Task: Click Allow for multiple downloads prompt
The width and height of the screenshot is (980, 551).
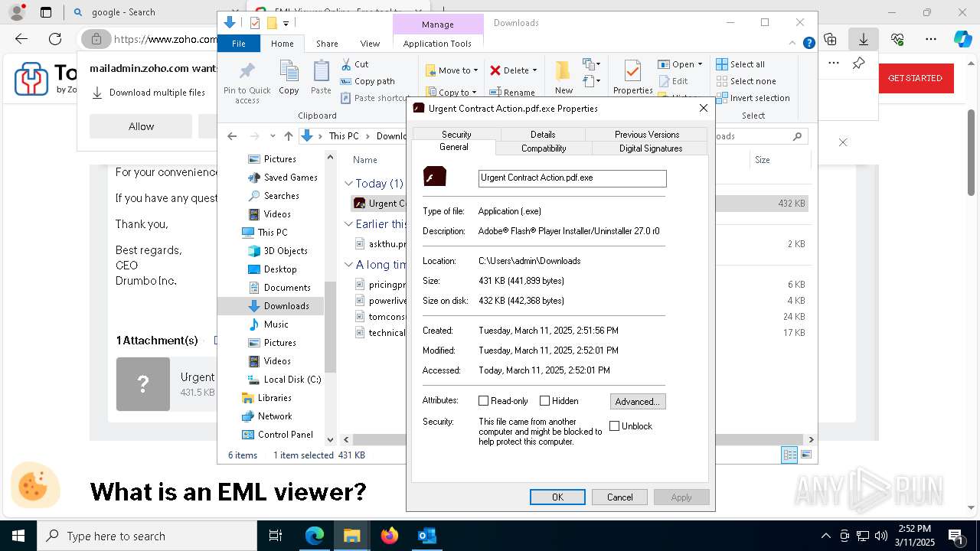Action: (141, 126)
